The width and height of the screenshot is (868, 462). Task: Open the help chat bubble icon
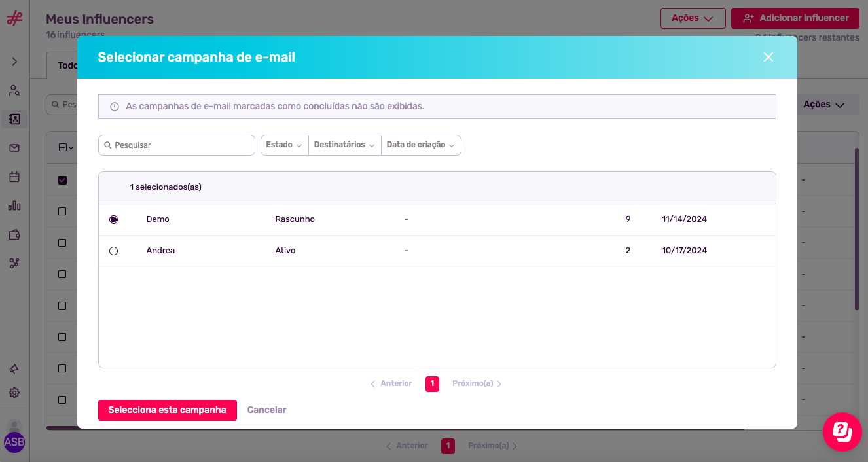(x=842, y=431)
